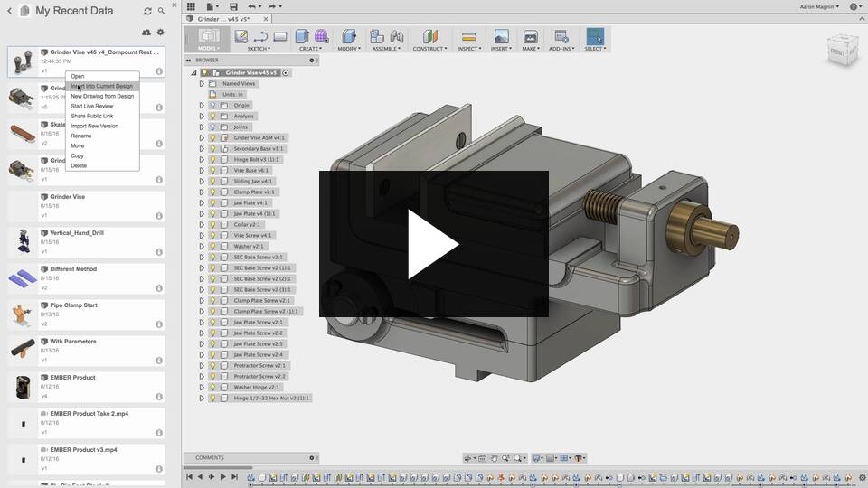
Task: Toggle visibility bulb for Origin folder
Action: tap(212, 105)
